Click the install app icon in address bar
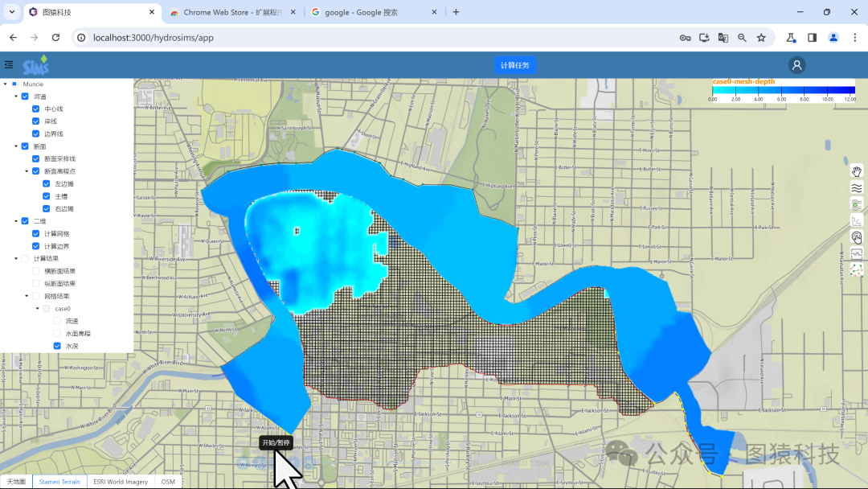The height and width of the screenshot is (489, 868). 704,38
